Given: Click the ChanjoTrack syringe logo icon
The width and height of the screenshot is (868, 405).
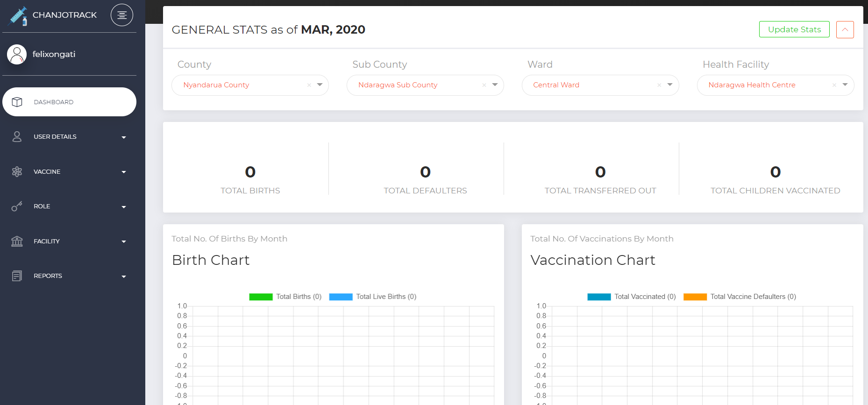Looking at the screenshot, I should (x=18, y=16).
